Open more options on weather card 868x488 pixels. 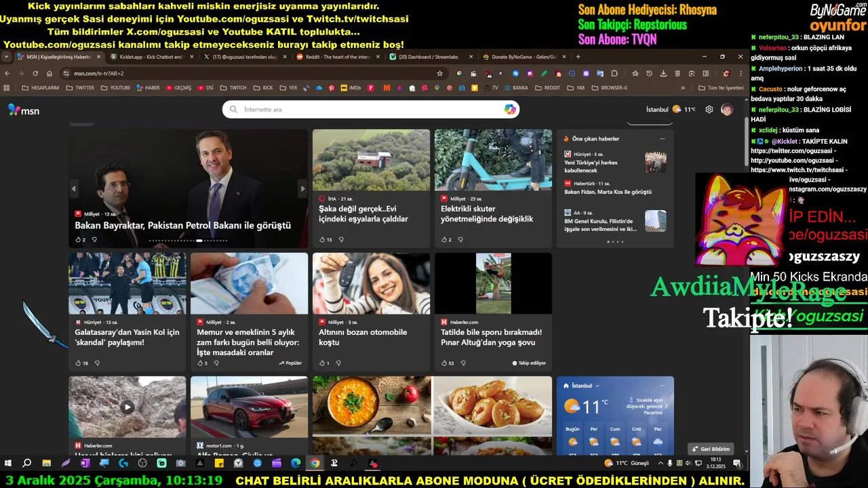pos(662,386)
